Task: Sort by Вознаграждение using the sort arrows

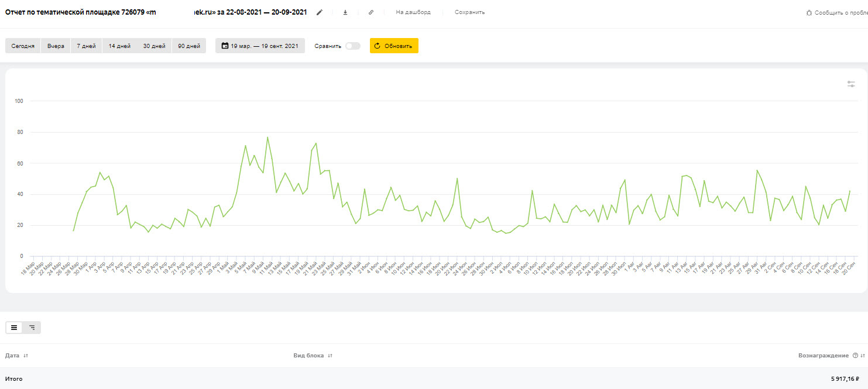Action: coord(863,356)
